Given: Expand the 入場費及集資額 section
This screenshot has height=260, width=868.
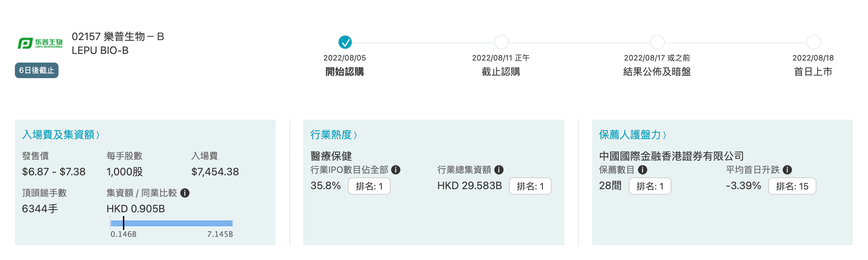Looking at the screenshot, I should (x=61, y=135).
